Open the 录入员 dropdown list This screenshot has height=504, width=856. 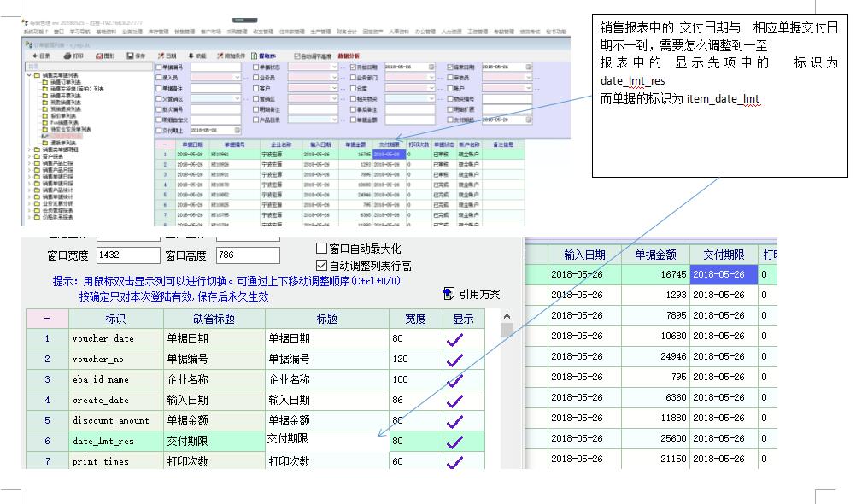[238, 78]
